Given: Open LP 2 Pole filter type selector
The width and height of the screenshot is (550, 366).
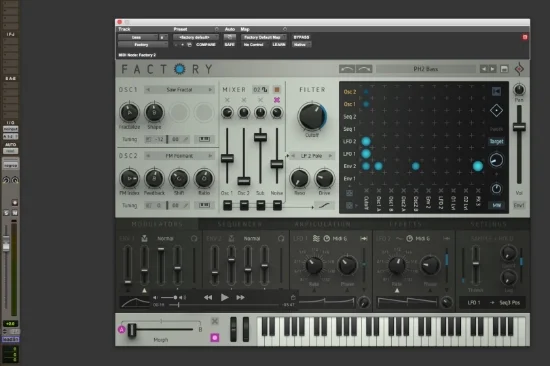Looking at the screenshot, I should coord(311,156).
